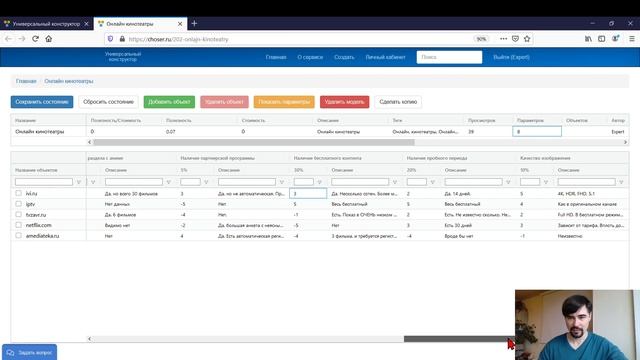Image resolution: width=640 pixels, height=360 pixels.
Task: Click the Pocket save icon
Action: click(516, 39)
